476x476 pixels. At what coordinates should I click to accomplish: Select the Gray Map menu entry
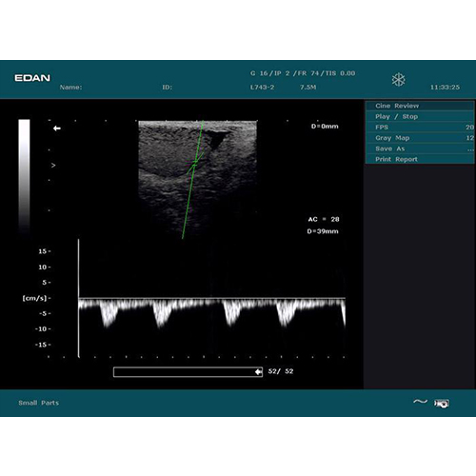coord(420,138)
